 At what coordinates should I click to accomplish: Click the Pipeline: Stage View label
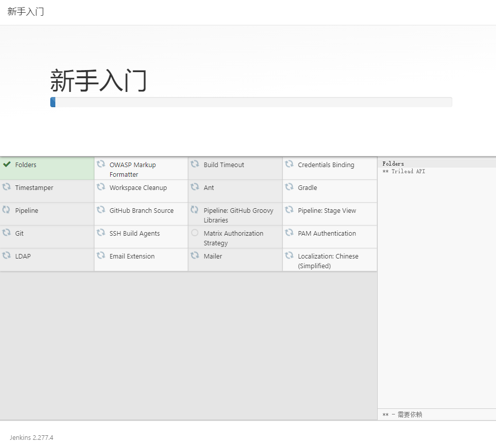(327, 210)
